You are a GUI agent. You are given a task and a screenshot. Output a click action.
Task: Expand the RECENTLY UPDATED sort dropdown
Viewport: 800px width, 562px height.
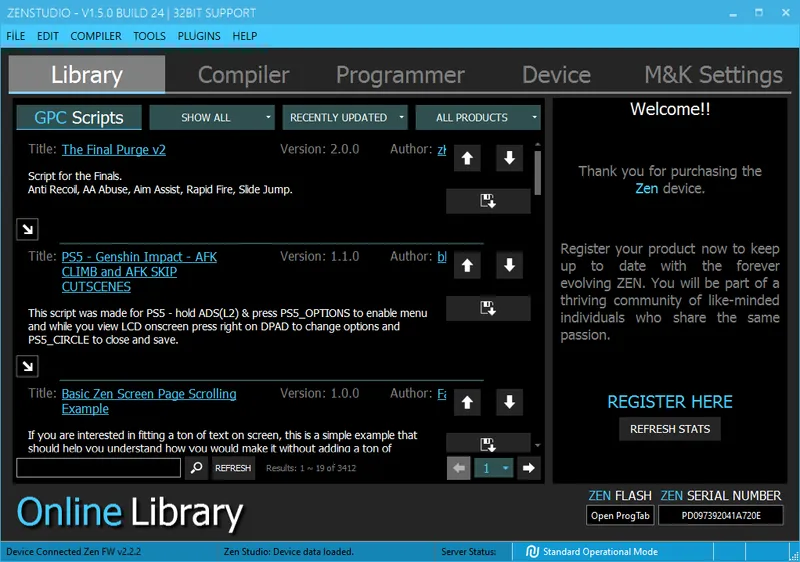345,118
